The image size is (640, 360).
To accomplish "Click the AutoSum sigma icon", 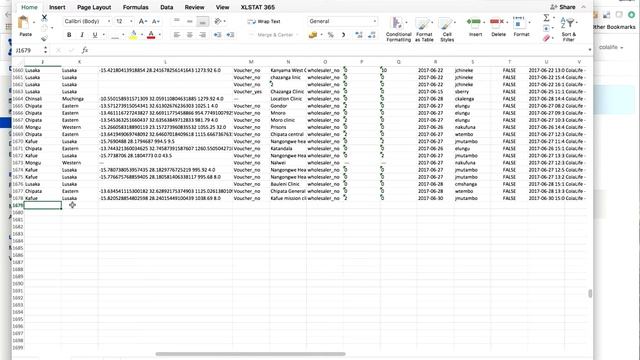I will point(546,18).
